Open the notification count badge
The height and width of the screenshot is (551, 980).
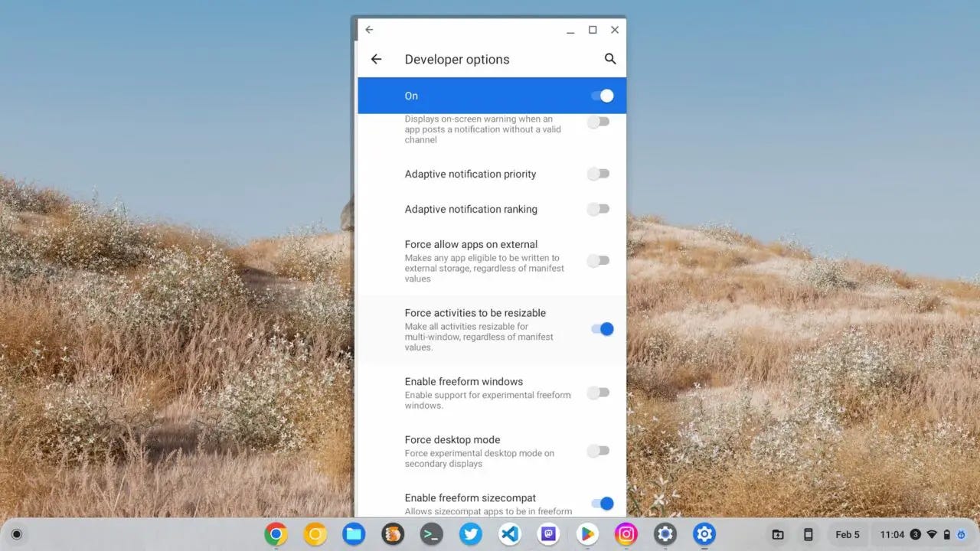point(915,534)
